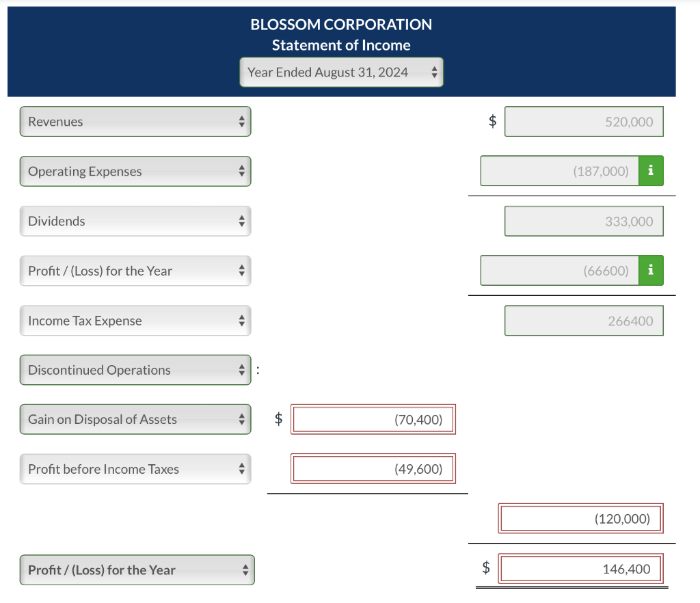Click the field displaying 333,000
Screen dimensions: 700x603
click(x=584, y=221)
